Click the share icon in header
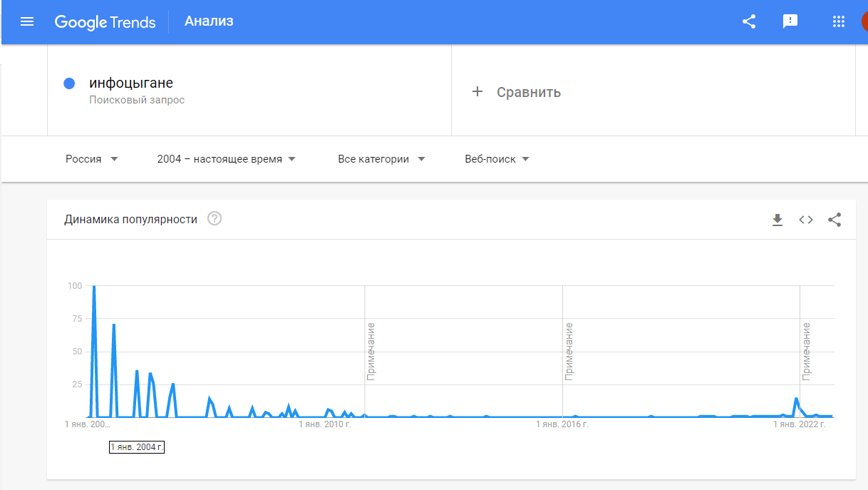Viewport: 868px width, 490px height. coord(749,21)
